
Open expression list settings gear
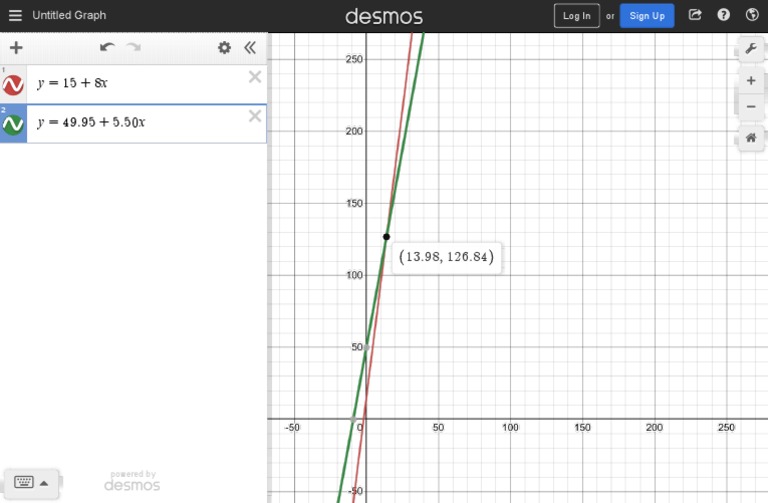pos(224,48)
